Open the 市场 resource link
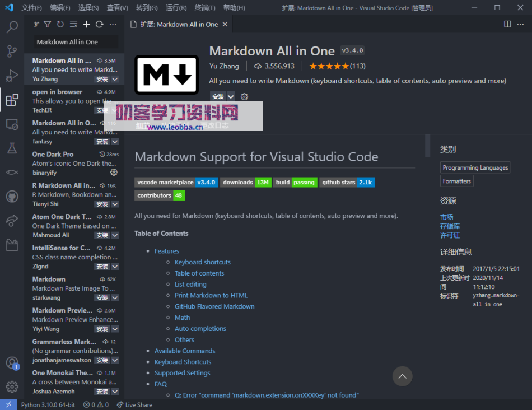532x410 pixels. (447, 217)
